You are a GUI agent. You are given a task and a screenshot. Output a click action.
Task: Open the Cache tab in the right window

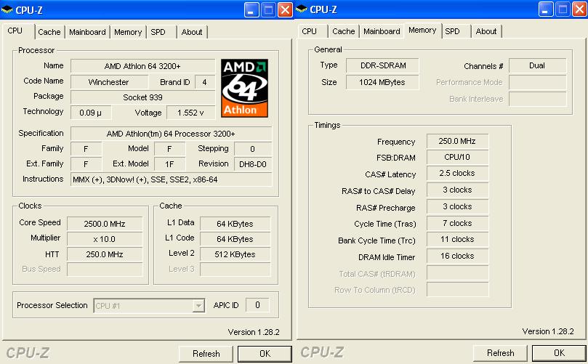pos(344,31)
